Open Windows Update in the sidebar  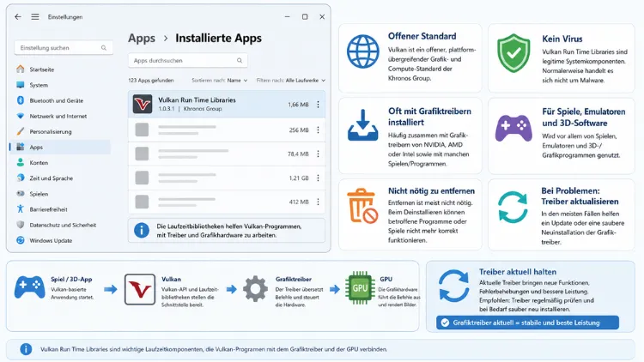[62, 240]
